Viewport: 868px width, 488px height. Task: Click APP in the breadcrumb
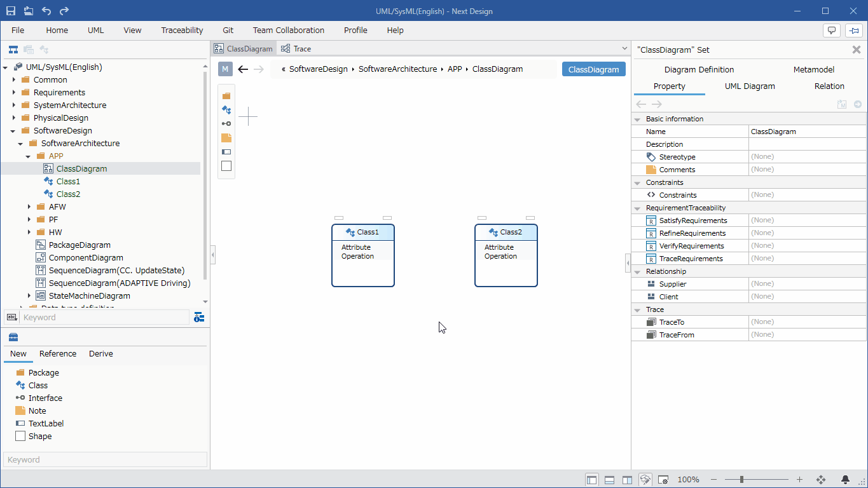(x=455, y=69)
